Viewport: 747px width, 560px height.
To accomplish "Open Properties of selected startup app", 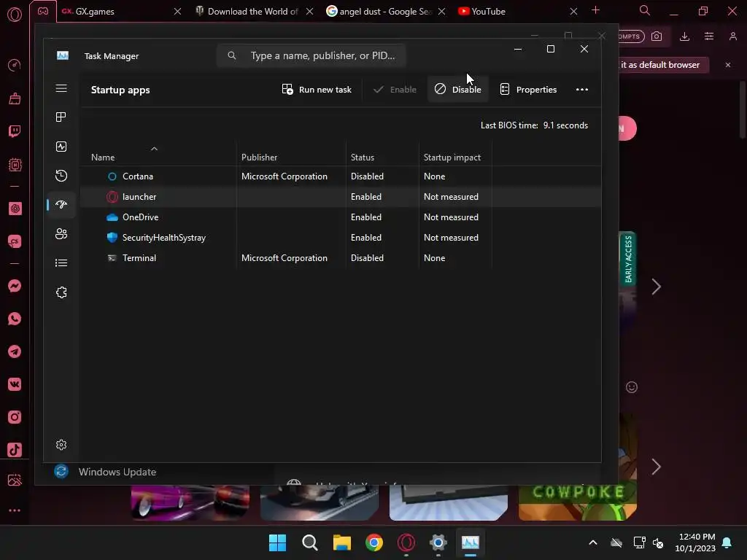I will tap(528, 90).
